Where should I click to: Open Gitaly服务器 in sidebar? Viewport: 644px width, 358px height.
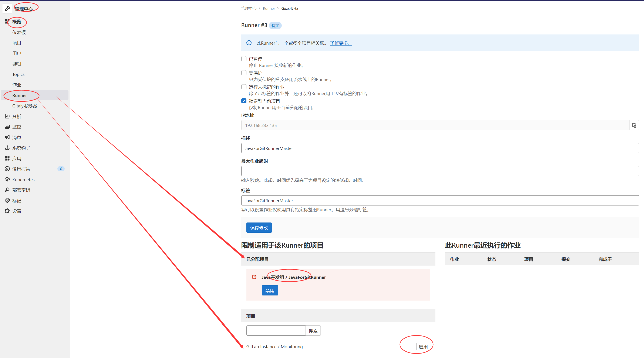24,106
